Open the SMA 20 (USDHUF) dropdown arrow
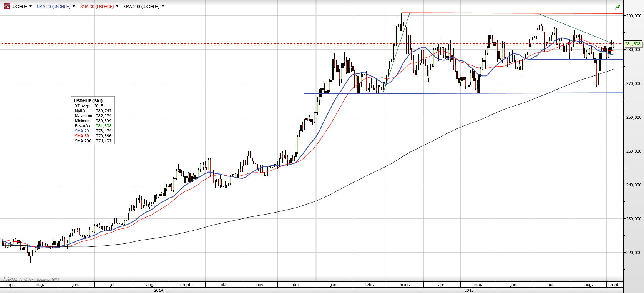The height and width of the screenshot is (293, 644). pyautogui.click(x=74, y=7)
